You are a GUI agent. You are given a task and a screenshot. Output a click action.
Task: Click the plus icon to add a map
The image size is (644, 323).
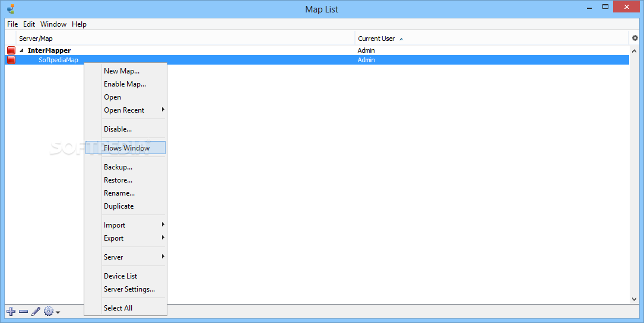point(11,312)
